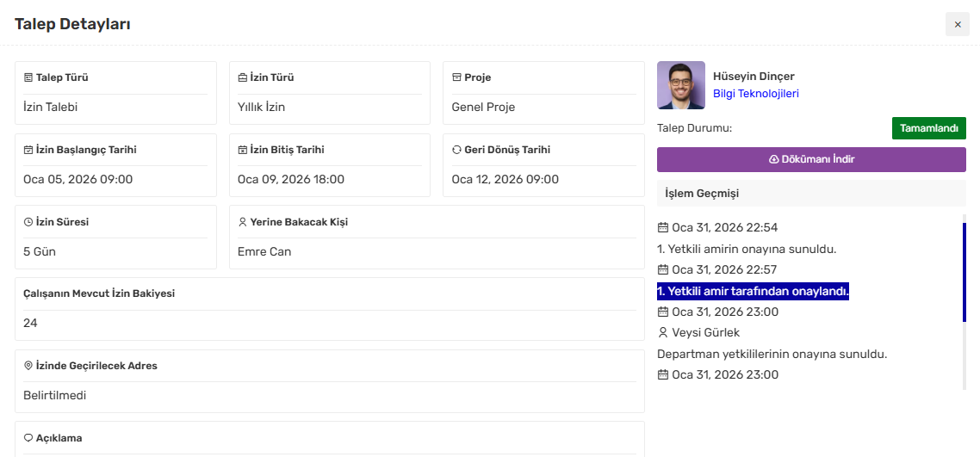The width and height of the screenshot is (980, 457).
Task: Open the Bilgi Teknolojileri department link
Action: click(x=755, y=94)
